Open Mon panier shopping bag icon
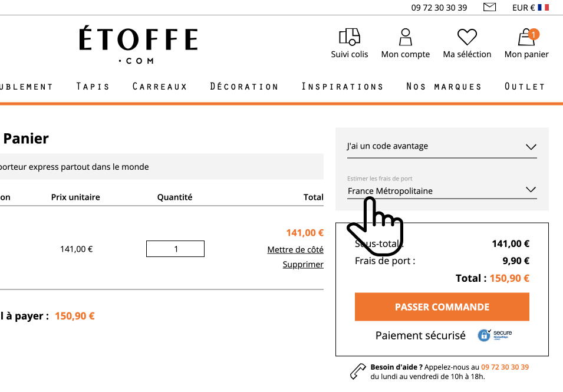Viewport: 563px width, 392px height. [526, 37]
